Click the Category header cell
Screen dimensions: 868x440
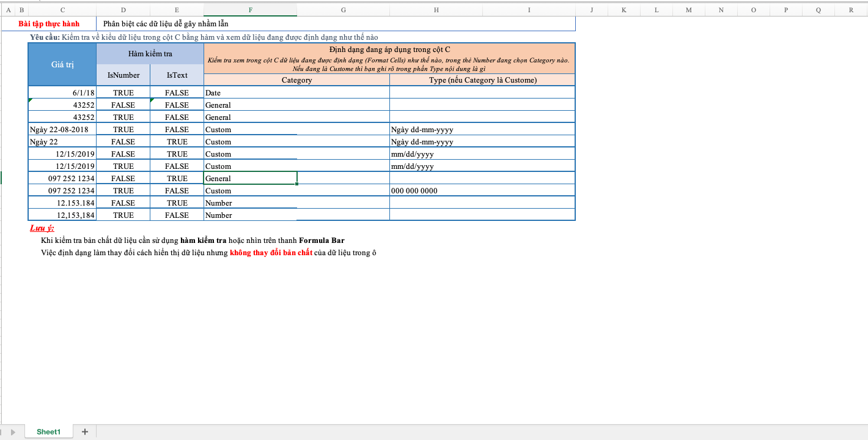[296, 80]
